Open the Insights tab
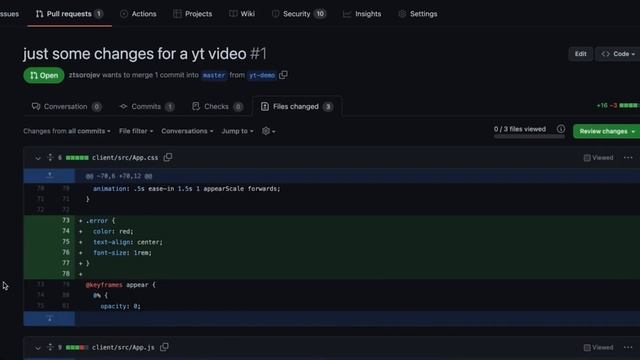This screenshot has height=360, width=640. tap(362, 14)
